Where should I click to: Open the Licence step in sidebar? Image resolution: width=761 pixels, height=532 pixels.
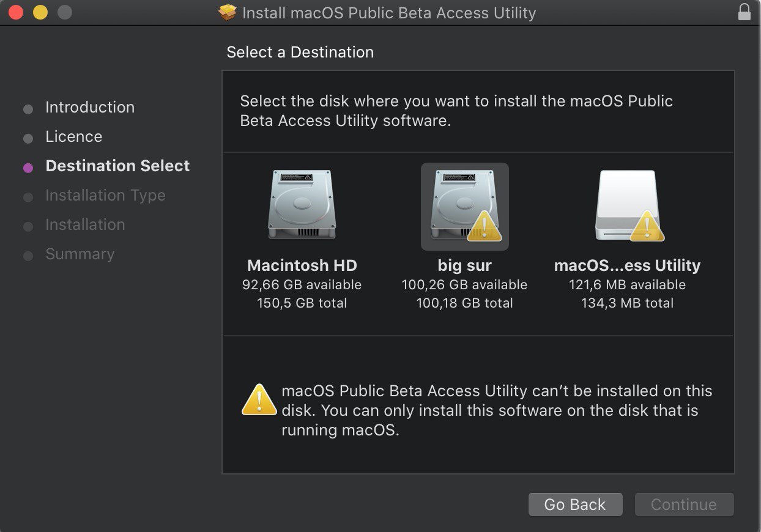73,136
